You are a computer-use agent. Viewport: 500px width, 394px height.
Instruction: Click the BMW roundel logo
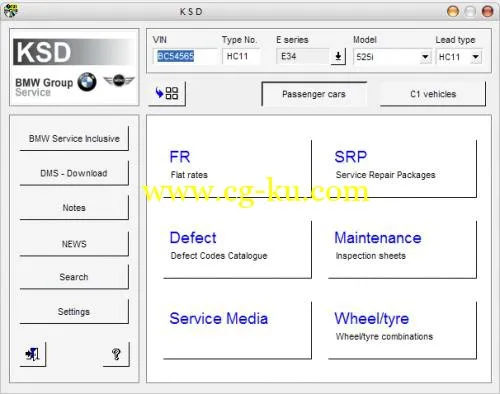pyautogui.click(x=87, y=82)
